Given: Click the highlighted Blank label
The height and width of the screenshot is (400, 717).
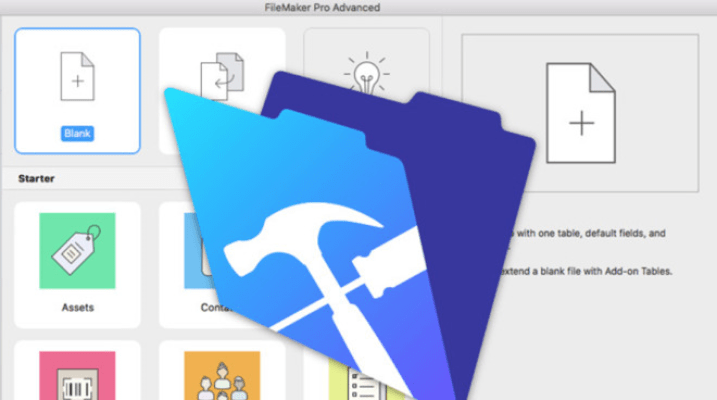Looking at the screenshot, I should point(77,131).
